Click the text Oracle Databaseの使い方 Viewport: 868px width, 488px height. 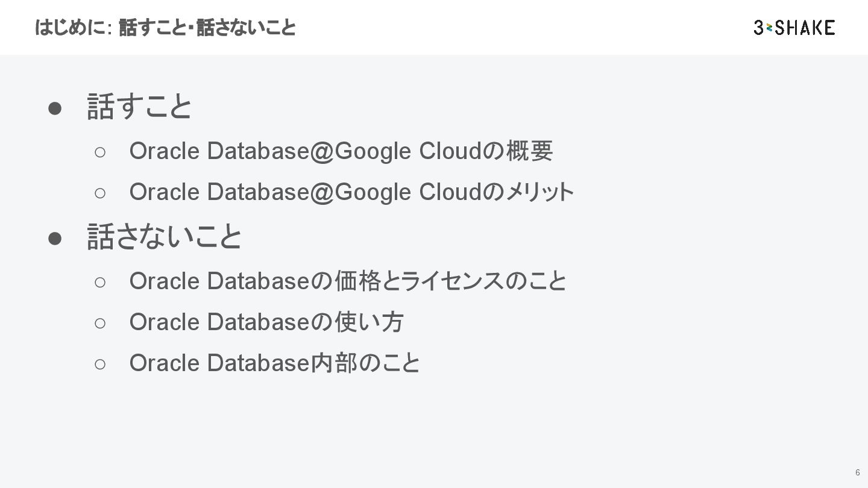click(x=266, y=322)
